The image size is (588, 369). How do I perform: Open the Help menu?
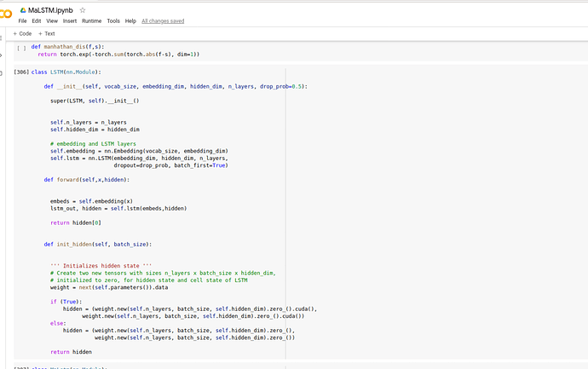tap(130, 20)
